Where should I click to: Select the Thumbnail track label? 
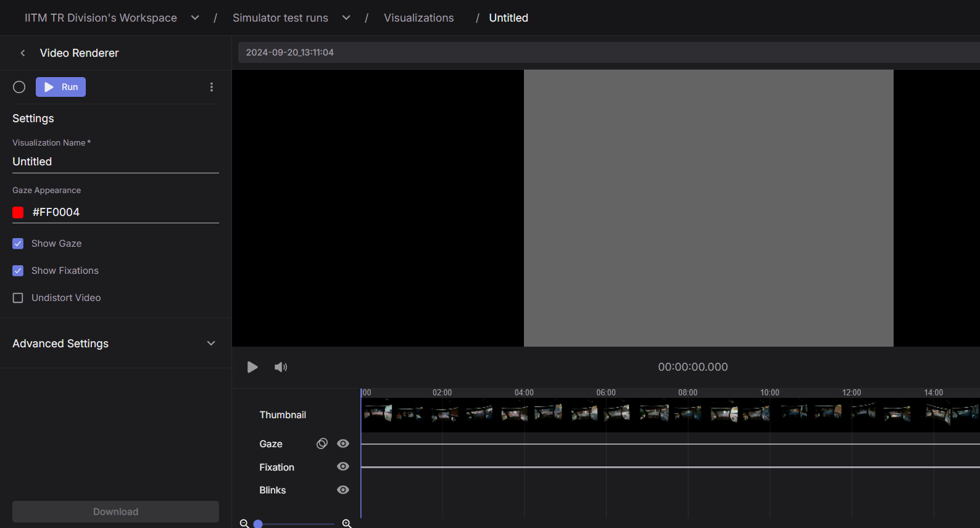(x=283, y=415)
